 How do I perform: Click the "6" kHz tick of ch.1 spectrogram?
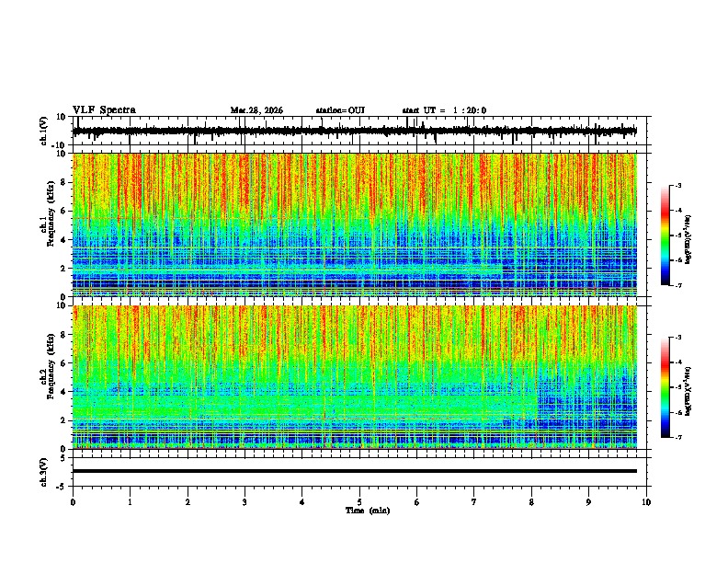click(63, 212)
